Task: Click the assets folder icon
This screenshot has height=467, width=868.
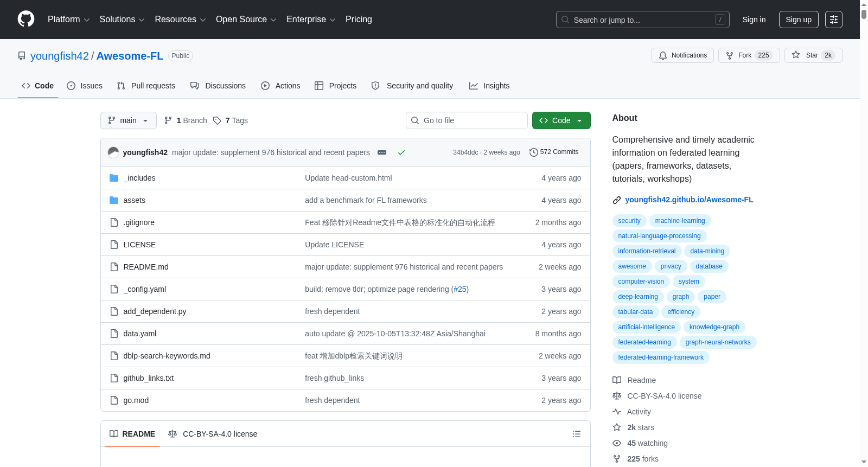Action: 114,200
